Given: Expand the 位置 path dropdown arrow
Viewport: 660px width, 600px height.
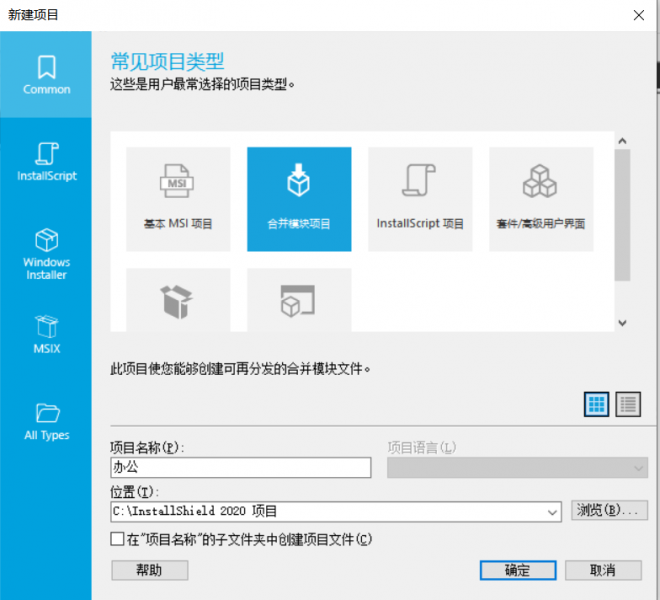Looking at the screenshot, I should tap(552, 512).
